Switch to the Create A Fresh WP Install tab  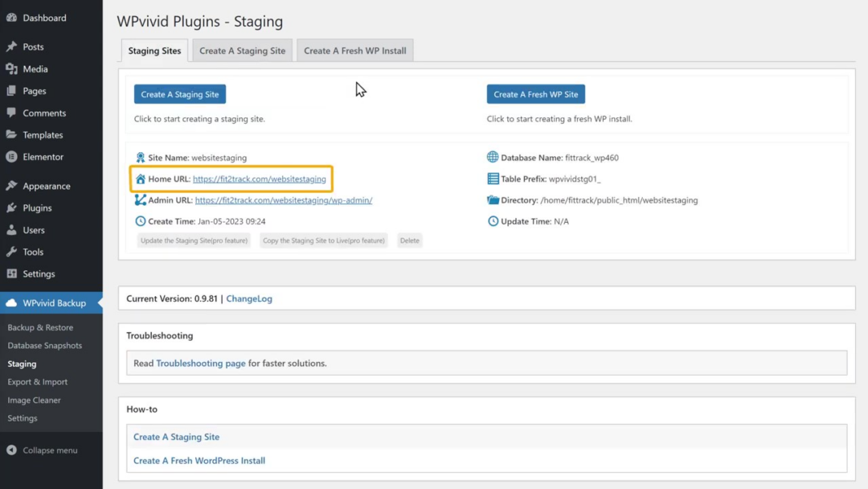click(x=354, y=50)
